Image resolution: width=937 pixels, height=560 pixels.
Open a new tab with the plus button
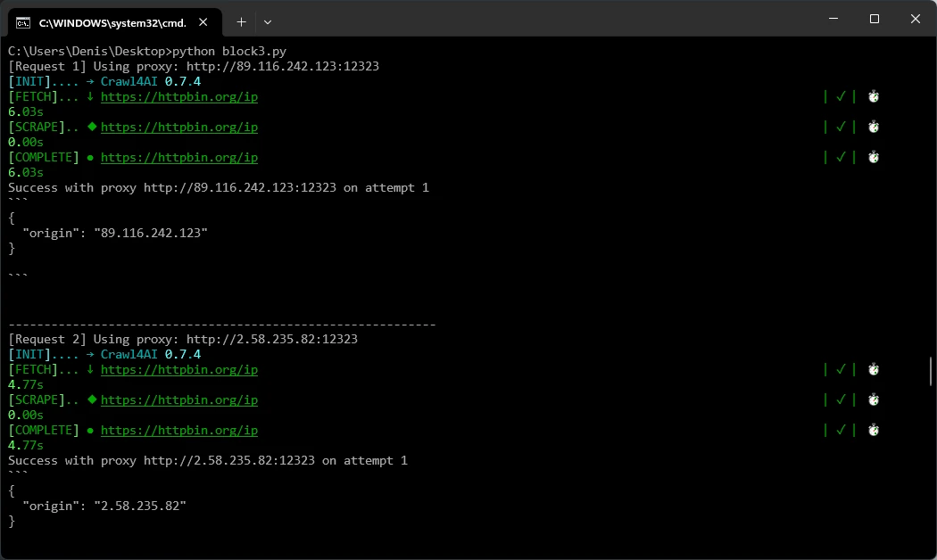(241, 21)
